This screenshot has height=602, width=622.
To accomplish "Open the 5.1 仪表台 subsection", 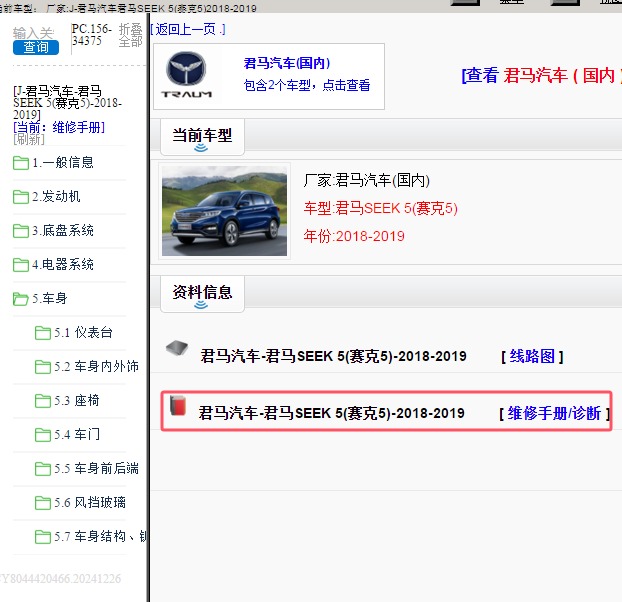I will click(x=83, y=332).
